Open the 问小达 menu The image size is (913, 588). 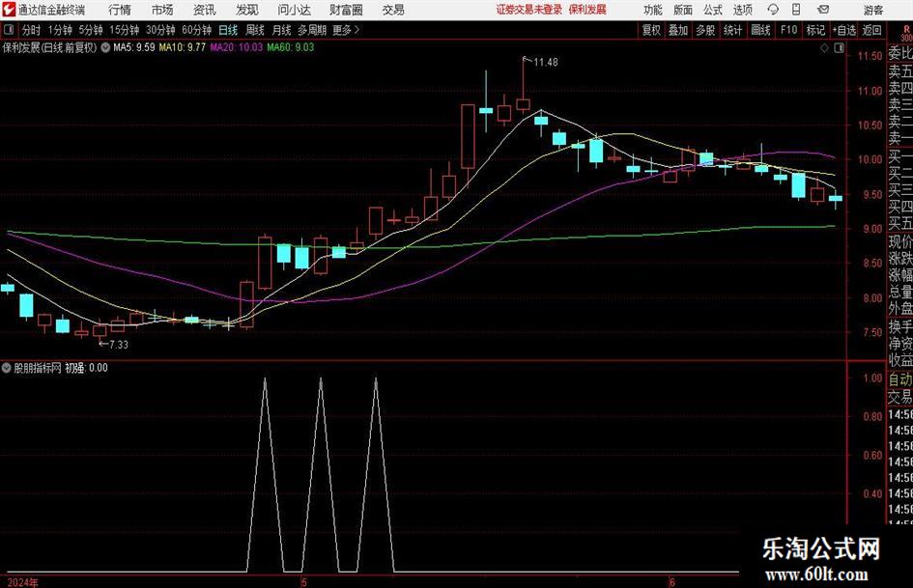tap(294, 10)
